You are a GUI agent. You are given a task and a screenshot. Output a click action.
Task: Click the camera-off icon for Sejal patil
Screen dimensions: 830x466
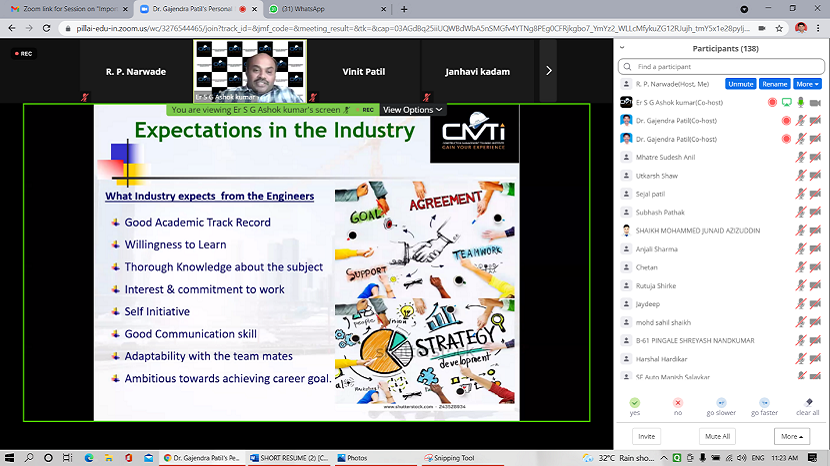(815, 194)
